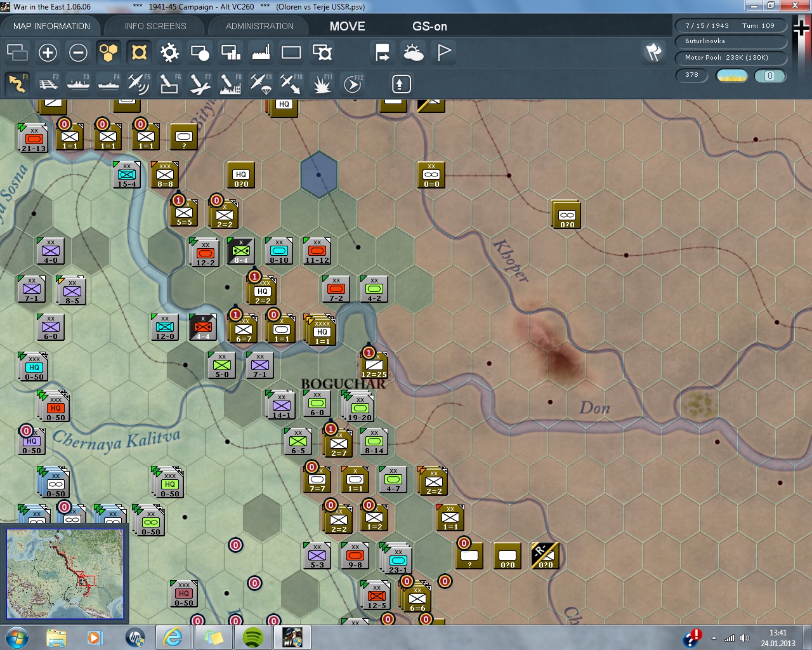Select the German 11-12 unit counter

coord(317,251)
